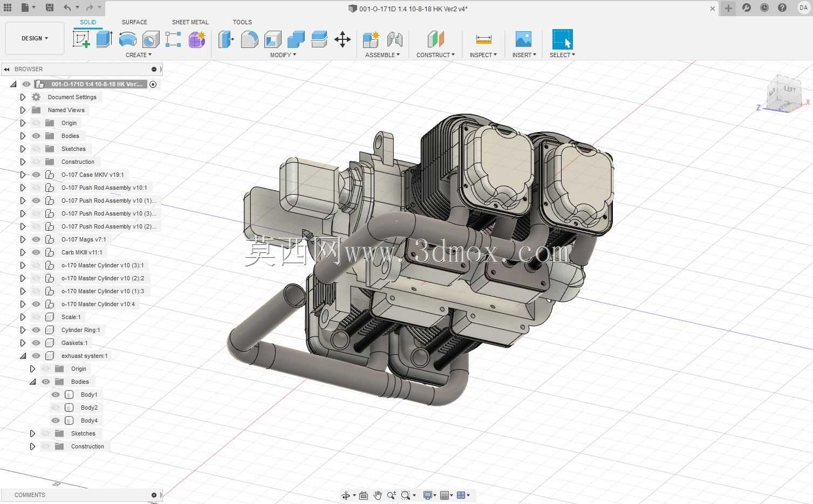Select the New Component tool
This screenshot has height=504, width=813.
(371, 39)
